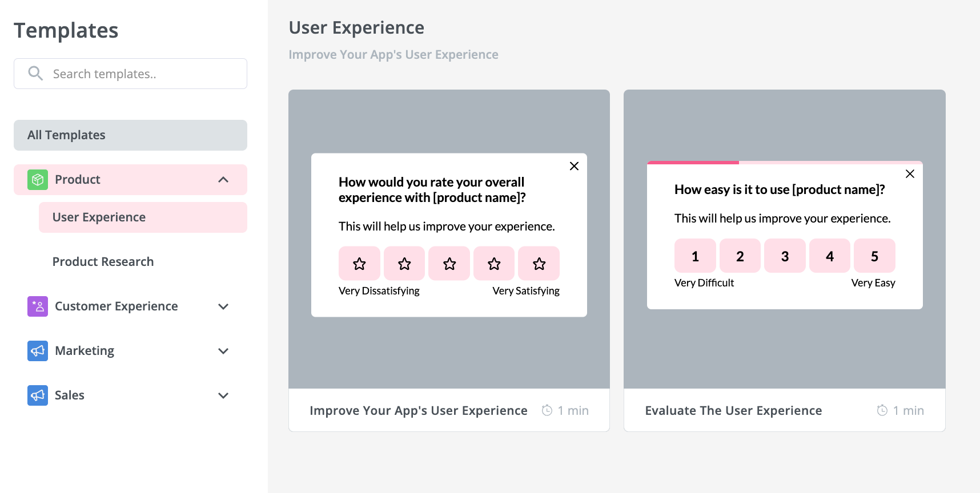Click the blue Marketing megaphone icon
The image size is (980, 493).
click(x=38, y=351)
